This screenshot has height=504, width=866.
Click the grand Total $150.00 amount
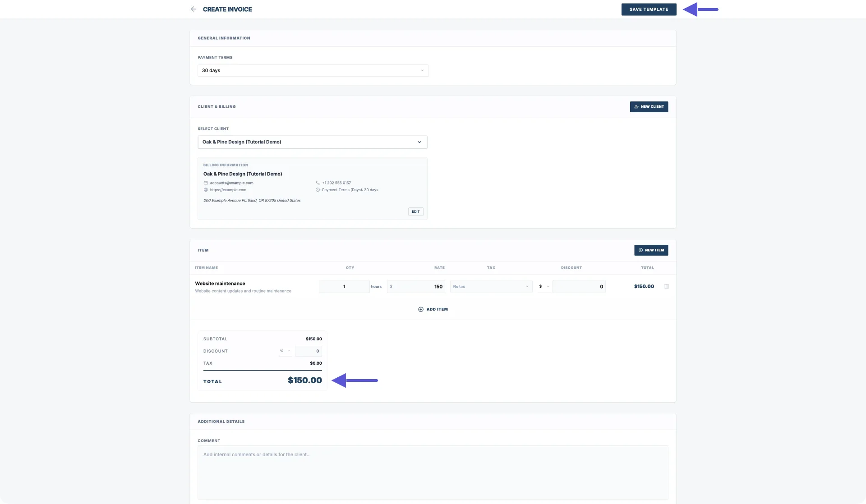pos(305,380)
